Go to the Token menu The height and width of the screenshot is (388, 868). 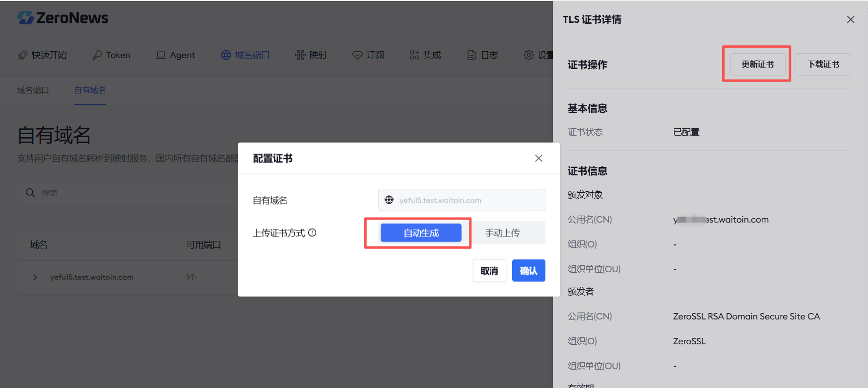[111, 55]
